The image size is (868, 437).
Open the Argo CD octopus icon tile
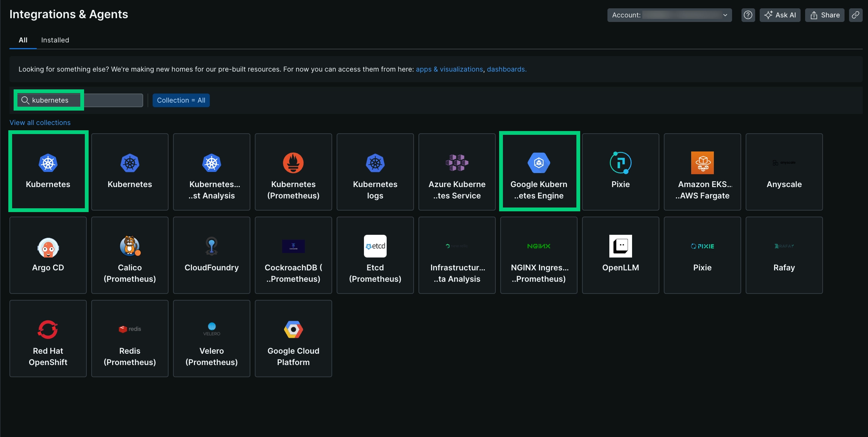point(48,247)
